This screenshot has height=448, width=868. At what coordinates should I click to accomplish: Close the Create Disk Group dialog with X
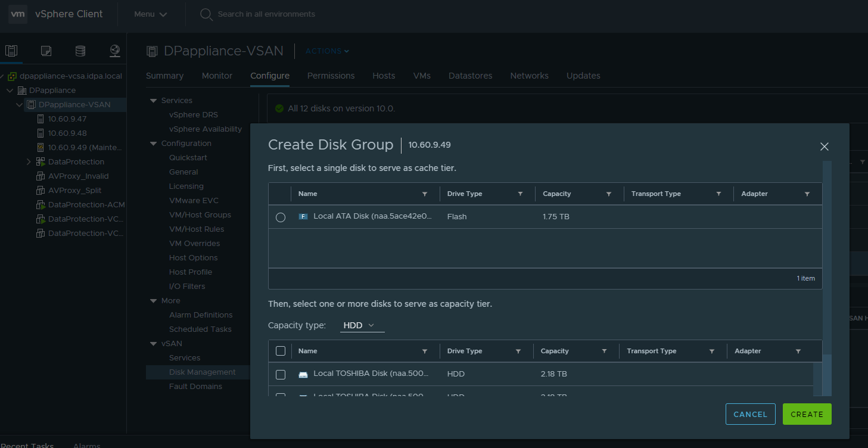(x=825, y=147)
